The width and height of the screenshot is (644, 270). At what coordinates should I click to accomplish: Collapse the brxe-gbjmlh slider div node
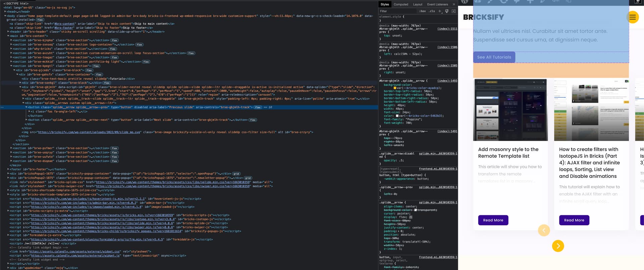point(20,87)
